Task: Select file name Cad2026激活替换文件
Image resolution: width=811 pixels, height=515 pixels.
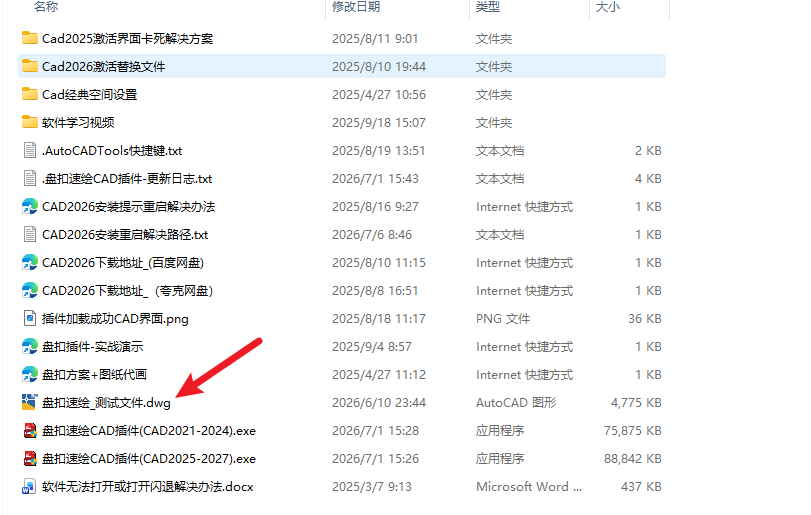Action: (x=103, y=67)
